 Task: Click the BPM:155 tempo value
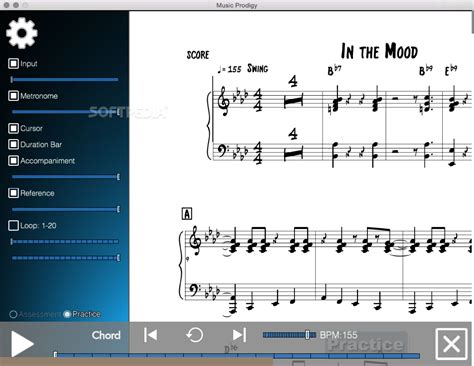[x=338, y=335]
